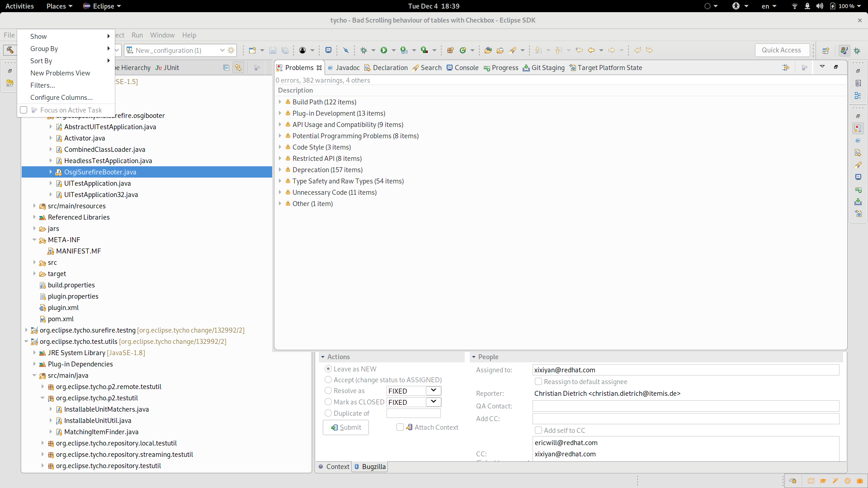Open the Window menu

pos(162,35)
